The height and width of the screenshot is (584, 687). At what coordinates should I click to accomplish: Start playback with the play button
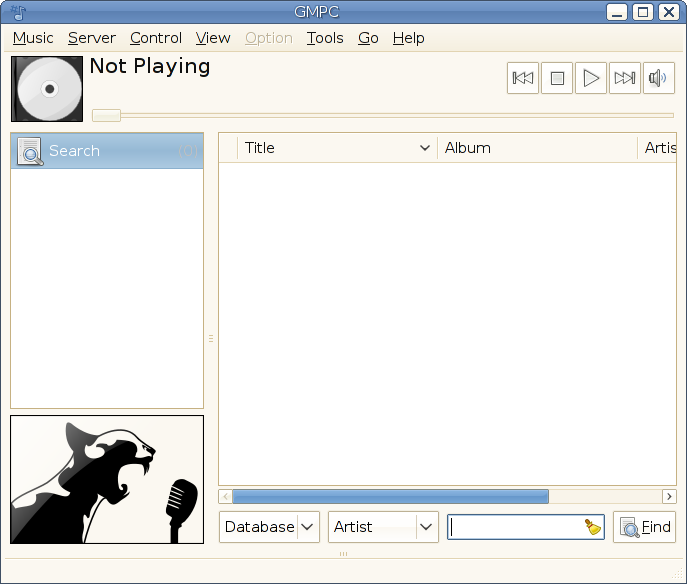pos(591,78)
